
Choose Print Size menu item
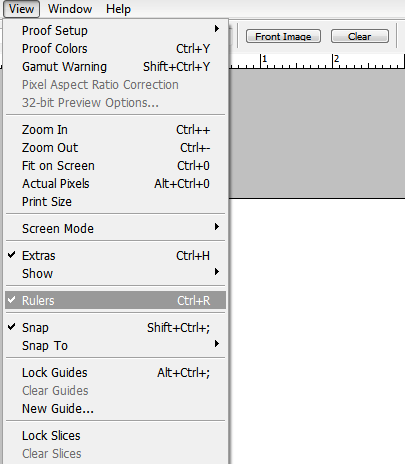[x=115, y=202]
